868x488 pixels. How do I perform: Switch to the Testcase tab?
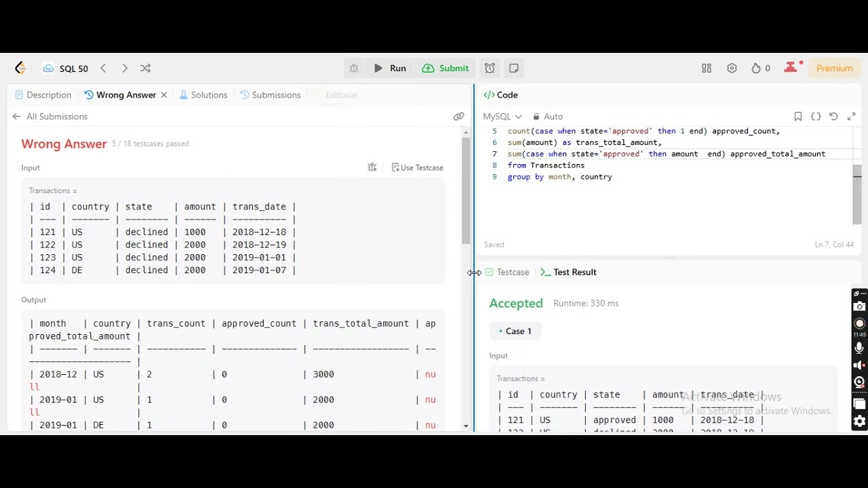[507, 272]
